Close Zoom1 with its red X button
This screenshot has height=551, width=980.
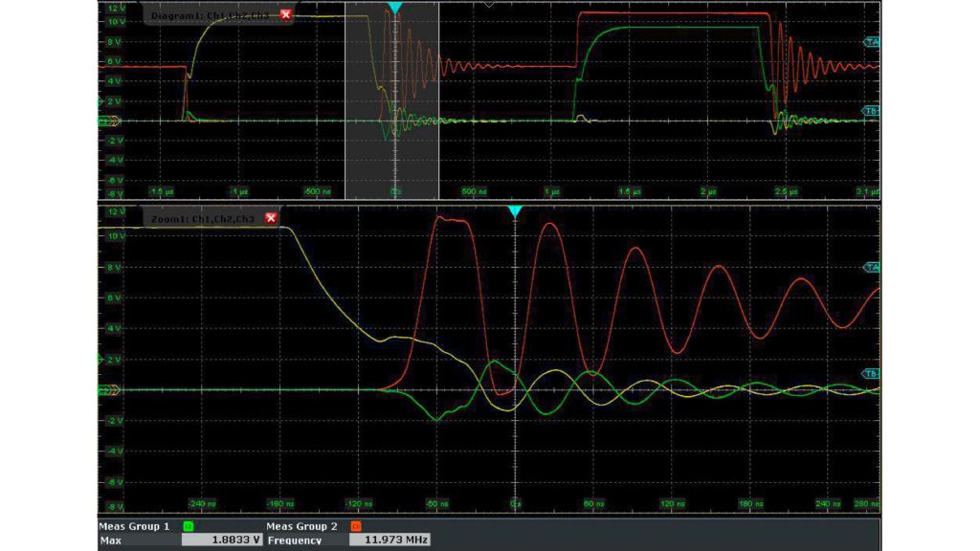[272, 219]
